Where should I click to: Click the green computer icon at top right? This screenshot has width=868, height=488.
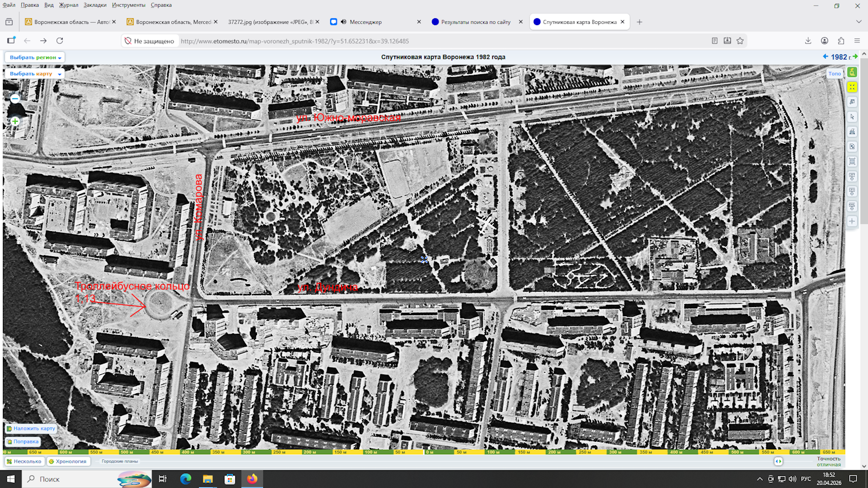click(x=852, y=72)
